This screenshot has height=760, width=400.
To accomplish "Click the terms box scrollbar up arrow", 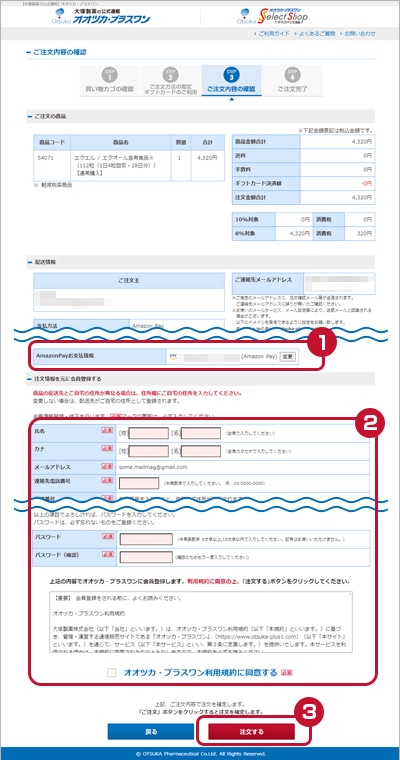I will pos(349,594).
